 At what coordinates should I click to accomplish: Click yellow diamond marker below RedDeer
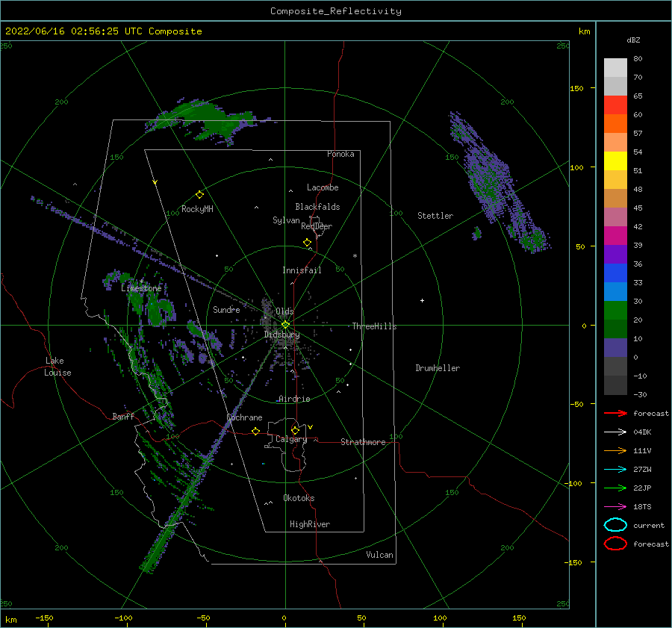click(x=308, y=243)
